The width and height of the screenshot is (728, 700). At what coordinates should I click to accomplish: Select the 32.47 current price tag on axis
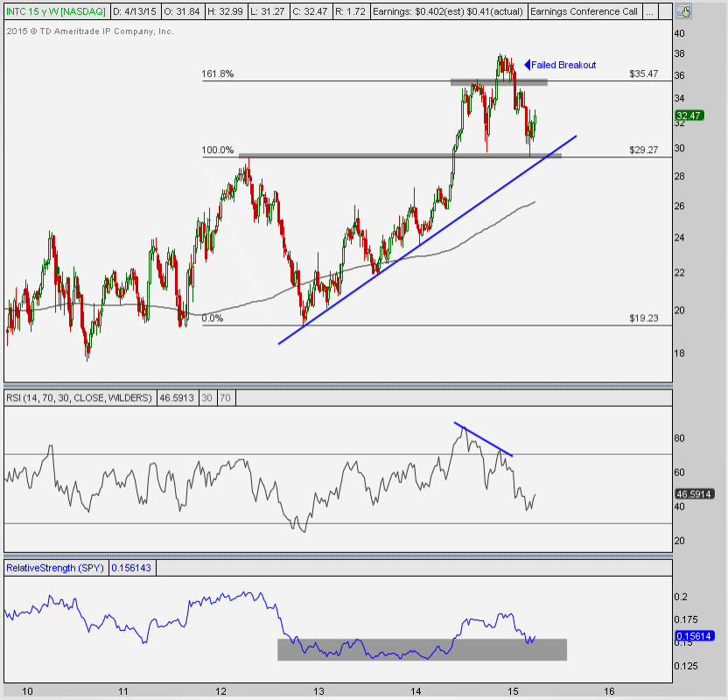688,115
